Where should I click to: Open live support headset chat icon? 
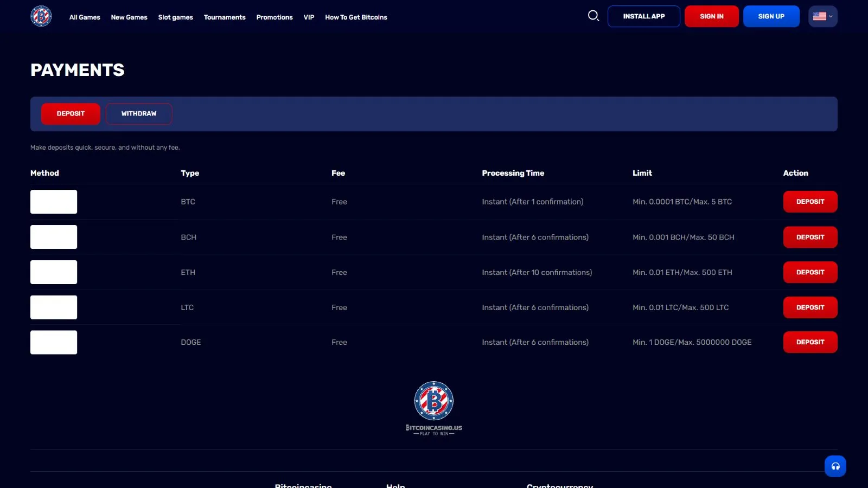pos(835,466)
